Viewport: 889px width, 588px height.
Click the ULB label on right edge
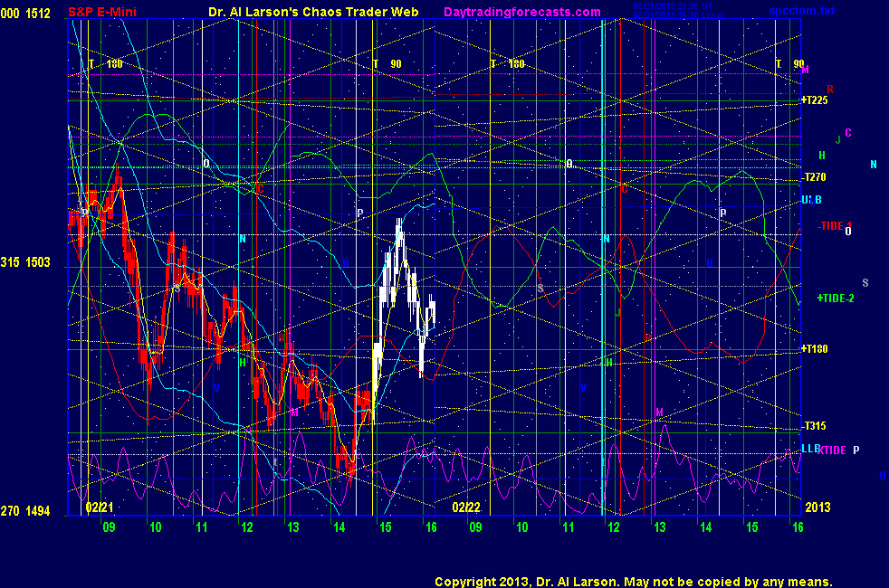coord(811,200)
